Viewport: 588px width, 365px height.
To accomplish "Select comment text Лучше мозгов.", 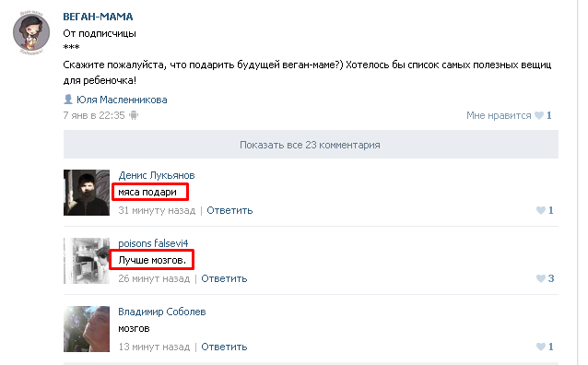I will (x=152, y=260).
